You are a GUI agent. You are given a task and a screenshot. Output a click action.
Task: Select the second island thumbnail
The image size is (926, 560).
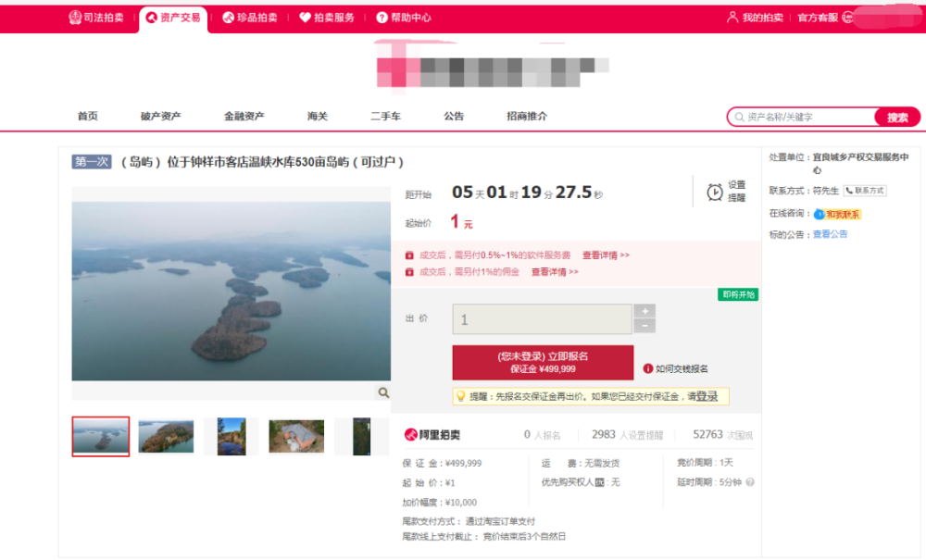tap(166, 437)
